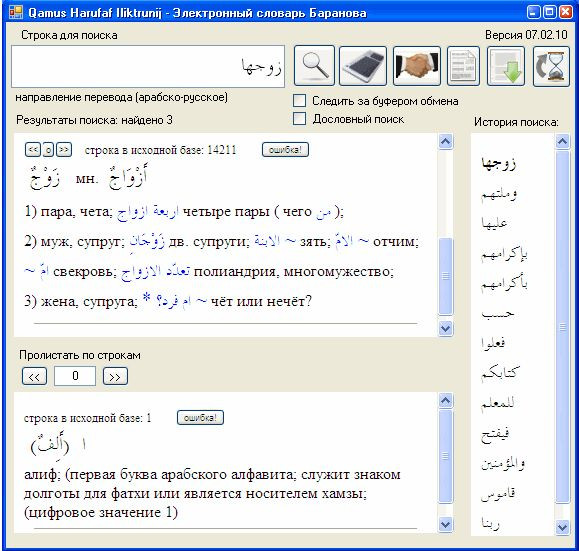Page back with << under Пролистать по строкам
Viewport: 579px width, 551px height.
34,376
